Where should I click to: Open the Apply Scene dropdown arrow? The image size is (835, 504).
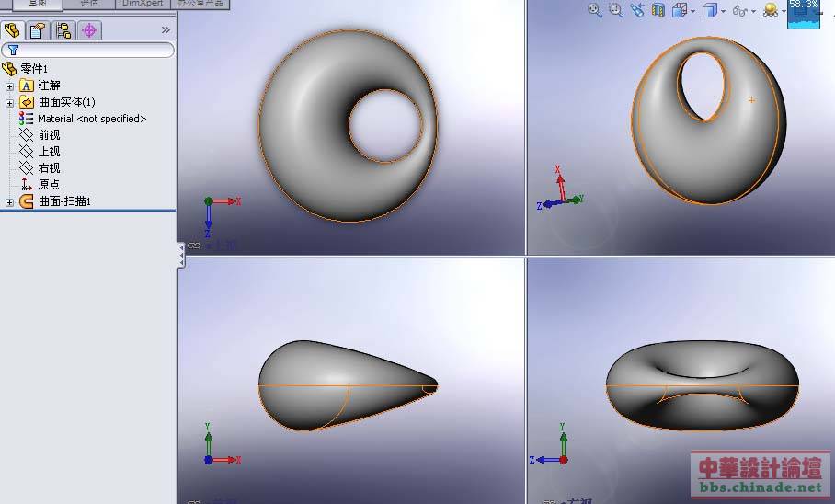click(784, 11)
